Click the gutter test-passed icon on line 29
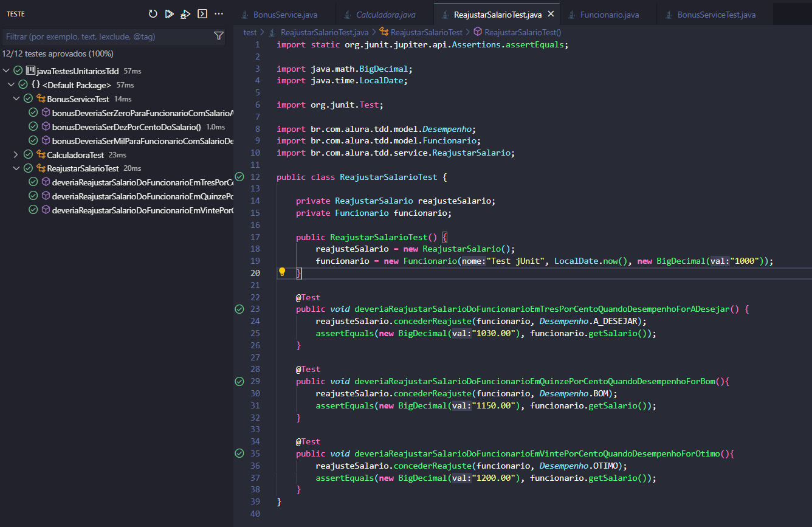This screenshot has height=527, width=812. point(239,381)
